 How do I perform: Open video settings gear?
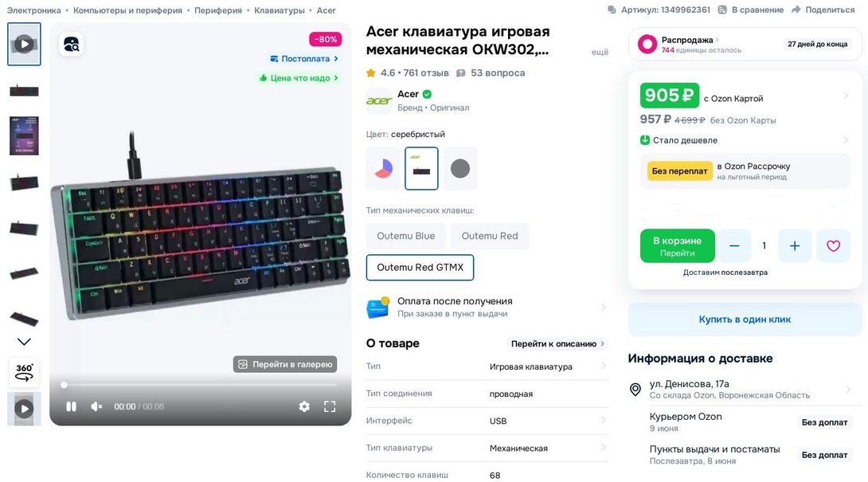304,406
